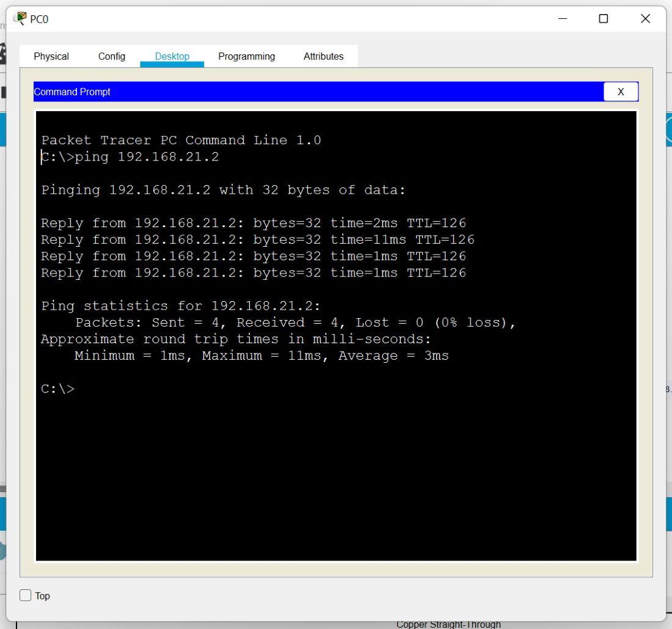Close the Command Prompt with X button
Image resolution: width=672 pixels, height=629 pixels.
pyautogui.click(x=621, y=92)
